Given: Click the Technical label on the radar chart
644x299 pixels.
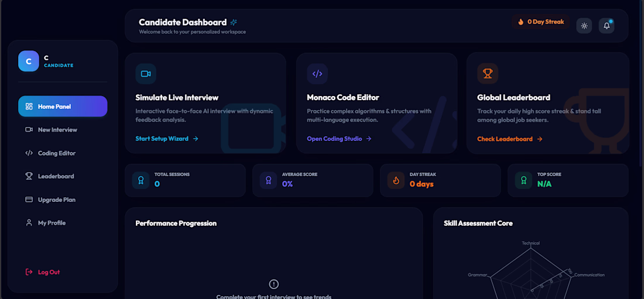Looking at the screenshot, I should click(530, 243).
